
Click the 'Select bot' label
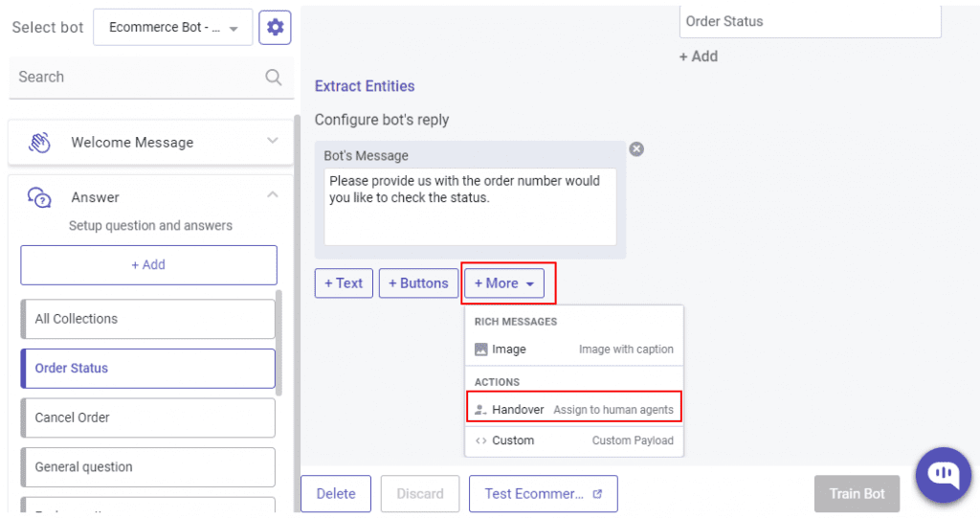[48, 28]
